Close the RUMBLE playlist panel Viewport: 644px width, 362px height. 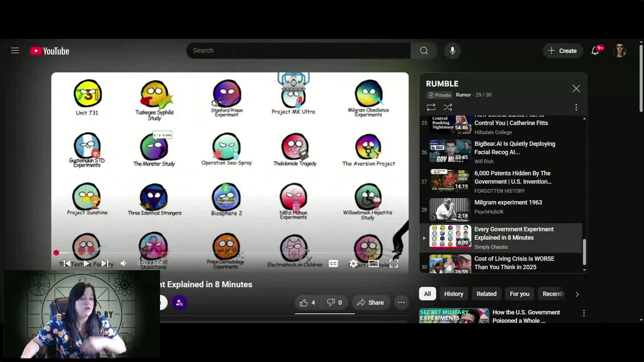(576, 88)
